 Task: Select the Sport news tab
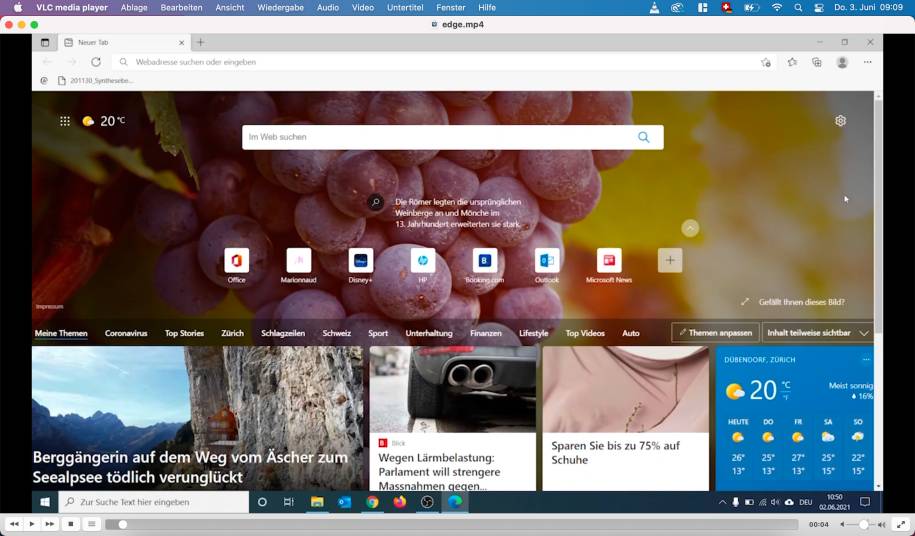[x=378, y=333]
